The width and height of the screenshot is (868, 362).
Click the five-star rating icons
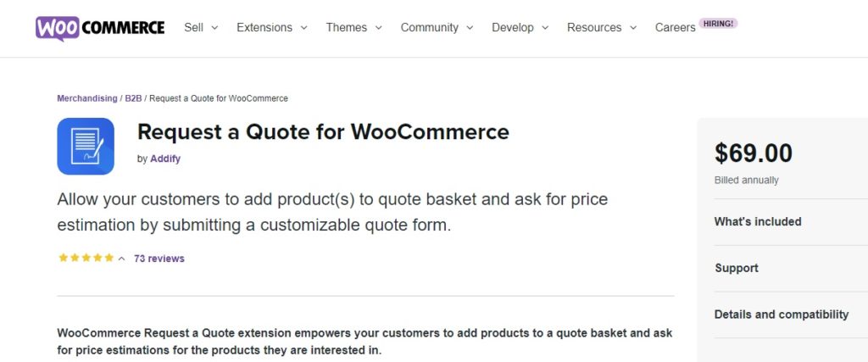[x=86, y=258]
